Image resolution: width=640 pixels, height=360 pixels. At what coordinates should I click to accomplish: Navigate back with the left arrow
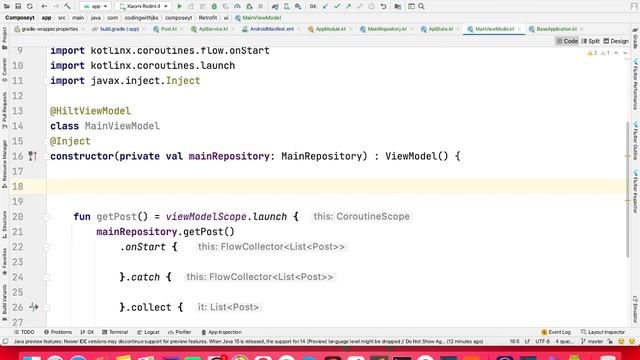[x=44, y=7]
